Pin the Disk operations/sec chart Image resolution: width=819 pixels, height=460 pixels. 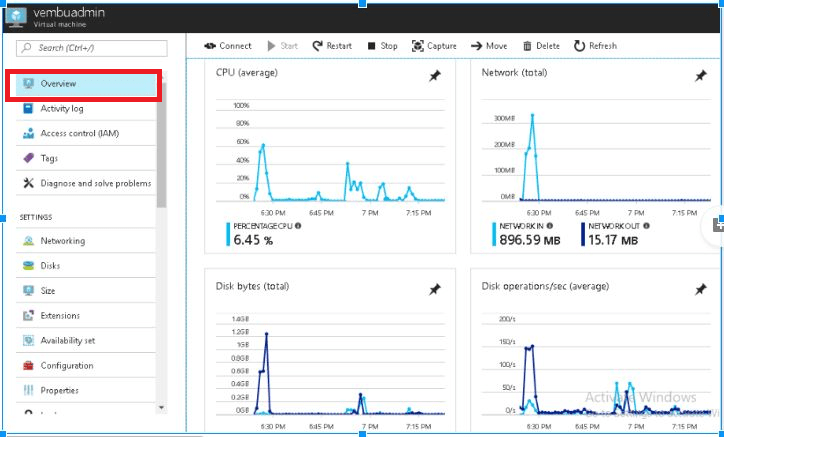coord(700,289)
